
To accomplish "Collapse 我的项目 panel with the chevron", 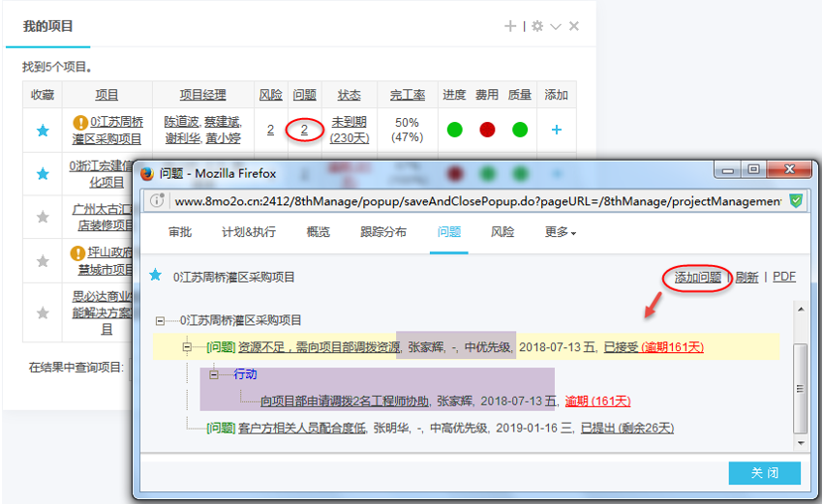I will coord(556,26).
